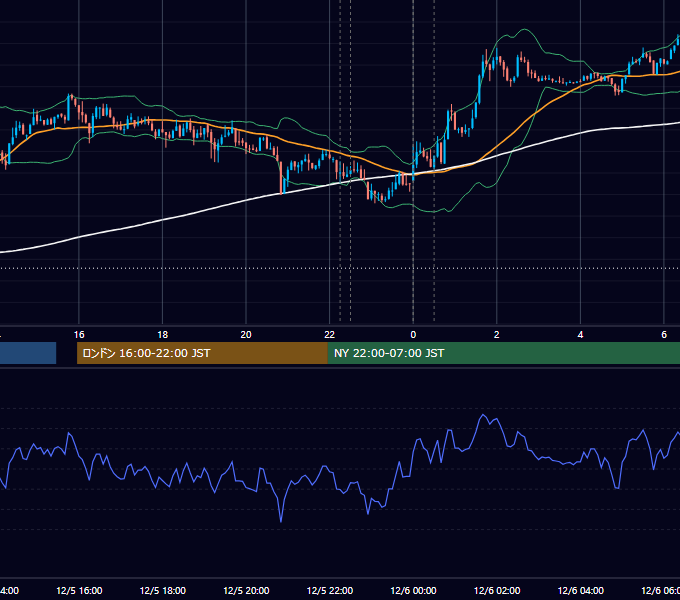Click hour label 16 on upper axis
Image resolution: width=680 pixels, height=600 pixels.
tap(79, 335)
